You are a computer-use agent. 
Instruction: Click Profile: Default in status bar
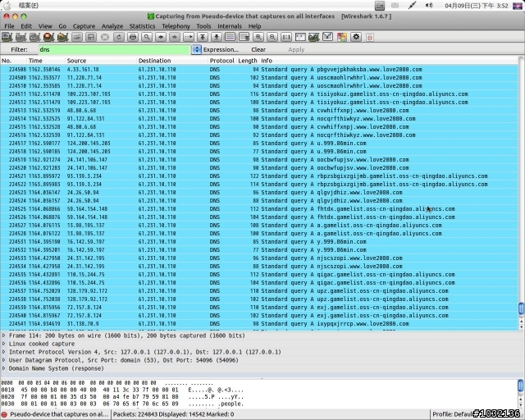453,414
